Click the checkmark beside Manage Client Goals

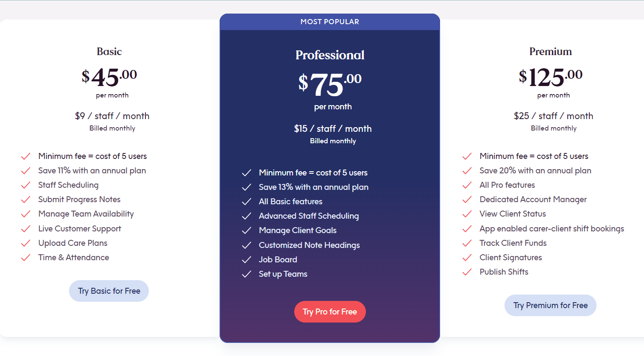(x=246, y=231)
